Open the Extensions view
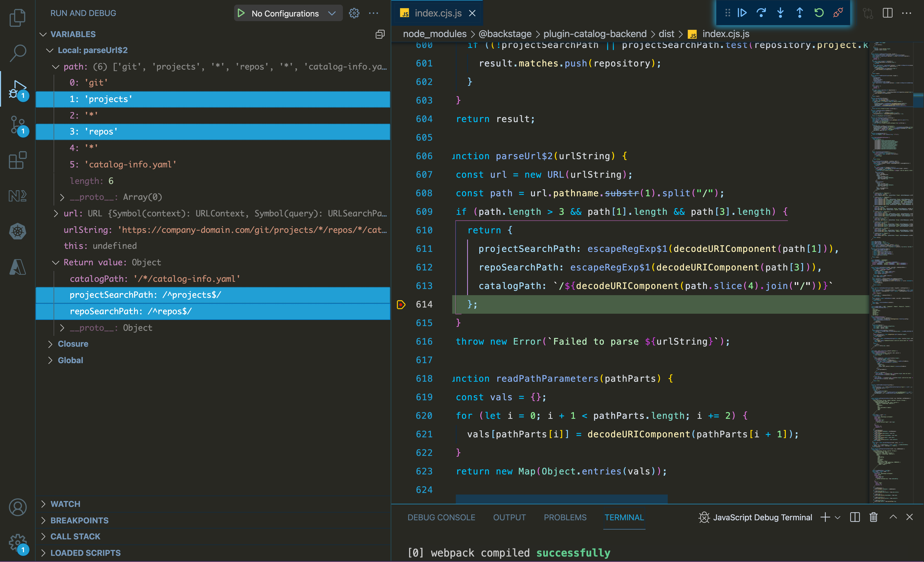Screen dimensions: 924x562 18,160
